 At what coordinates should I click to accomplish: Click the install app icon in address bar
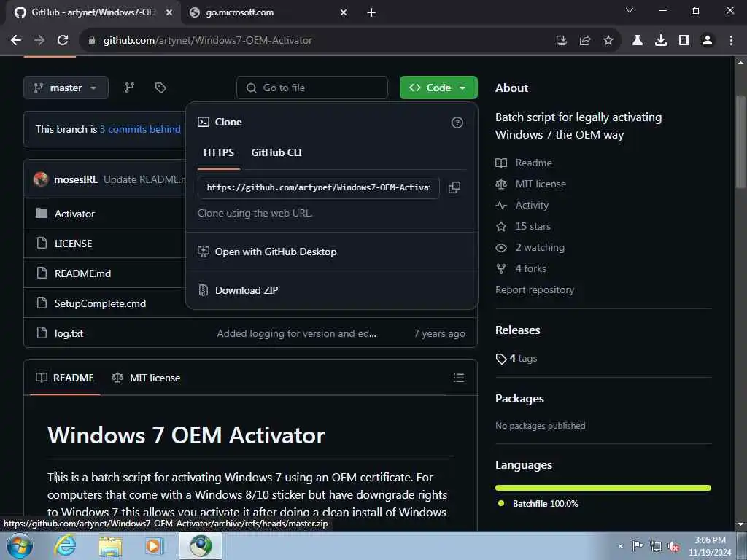point(562,41)
